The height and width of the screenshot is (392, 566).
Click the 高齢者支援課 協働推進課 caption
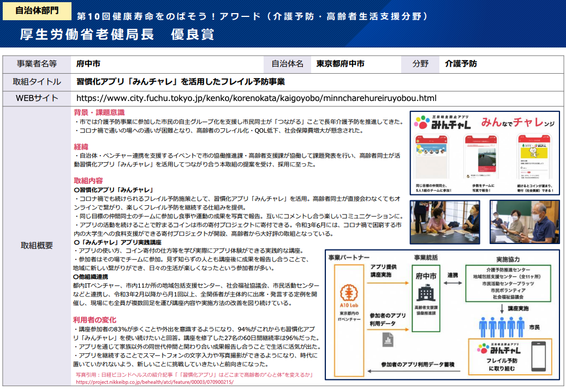point(426,311)
